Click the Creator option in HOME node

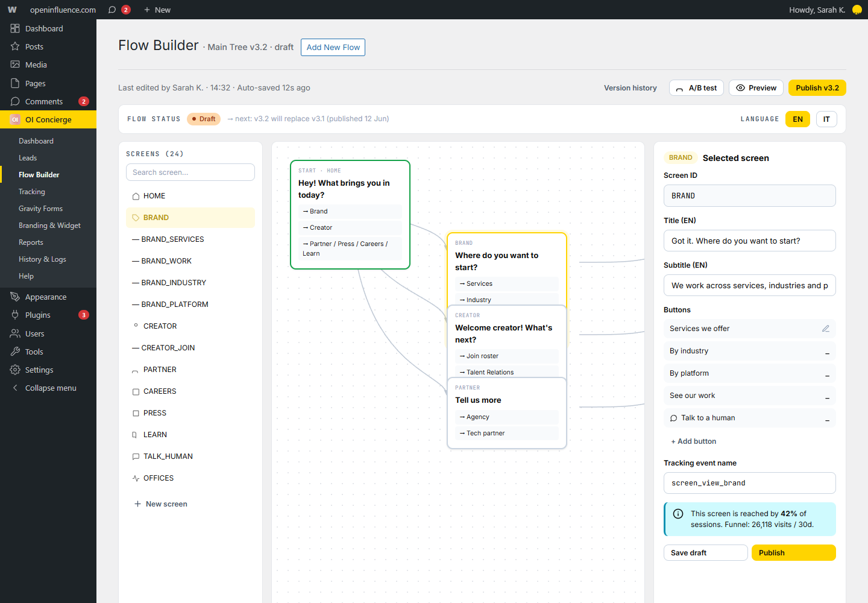350,227
